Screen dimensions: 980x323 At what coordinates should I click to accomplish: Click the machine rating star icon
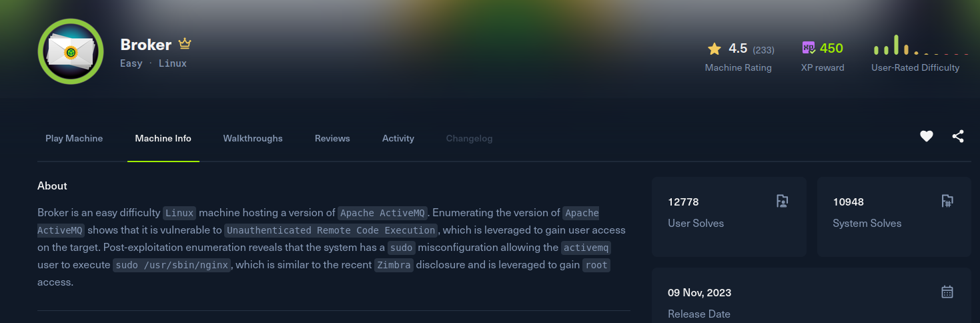click(x=714, y=49)
